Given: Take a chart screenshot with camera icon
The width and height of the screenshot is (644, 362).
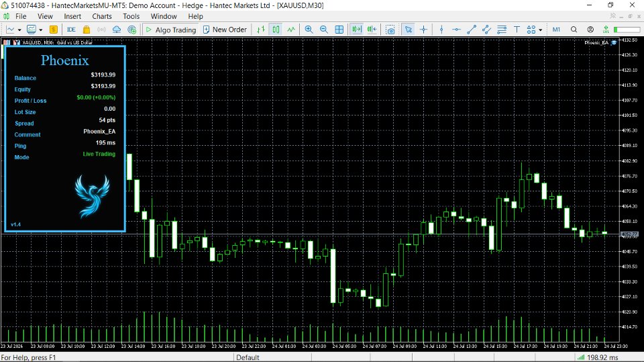Looking at the screenshot, I should pyautogui.click(x=390, y=30).
